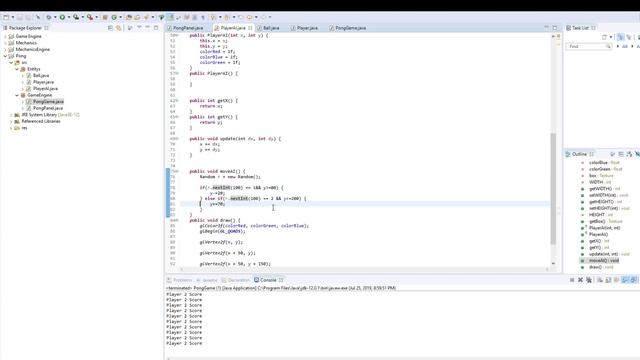Click the Open Type toolbar icon
Screen dimensions: 640x360
tap(129, 17)
